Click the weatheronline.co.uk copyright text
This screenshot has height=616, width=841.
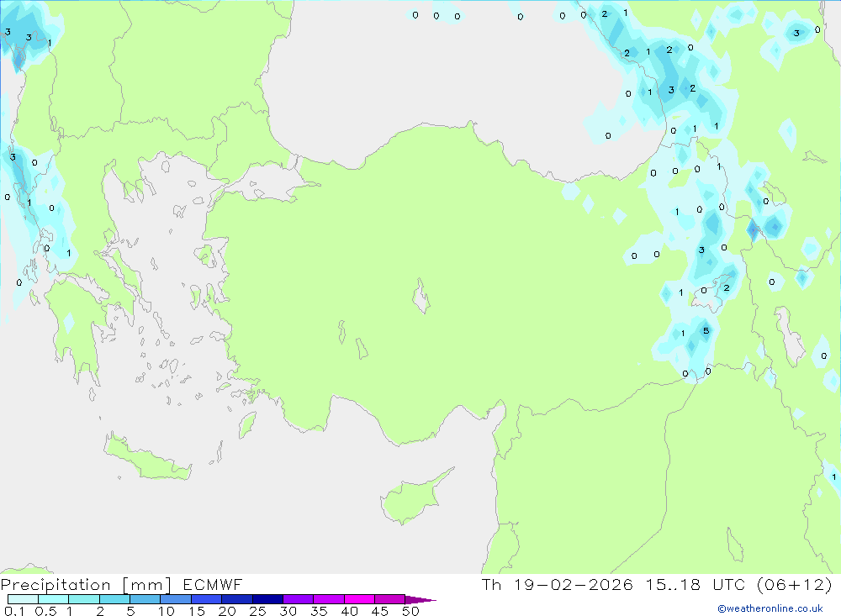pyautogui.click(x=770, y=608)
